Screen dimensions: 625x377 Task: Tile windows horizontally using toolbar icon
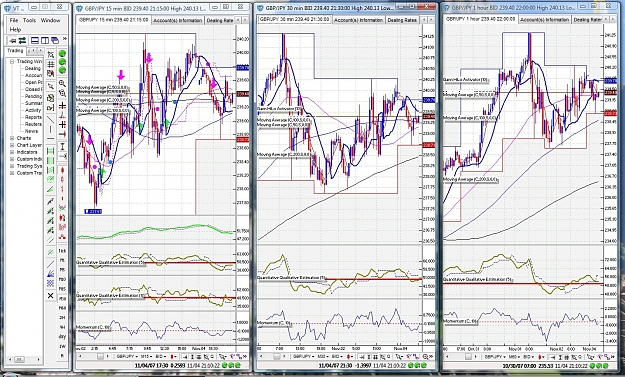pyautogui.click(x=35, y=40)
